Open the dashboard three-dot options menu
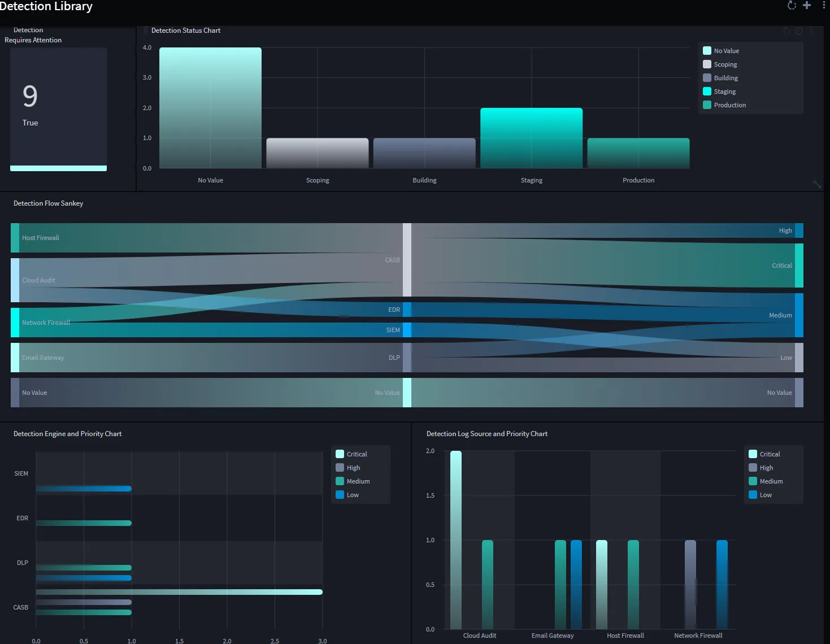This screenshot has height=644, width=830. coord(824,5)
